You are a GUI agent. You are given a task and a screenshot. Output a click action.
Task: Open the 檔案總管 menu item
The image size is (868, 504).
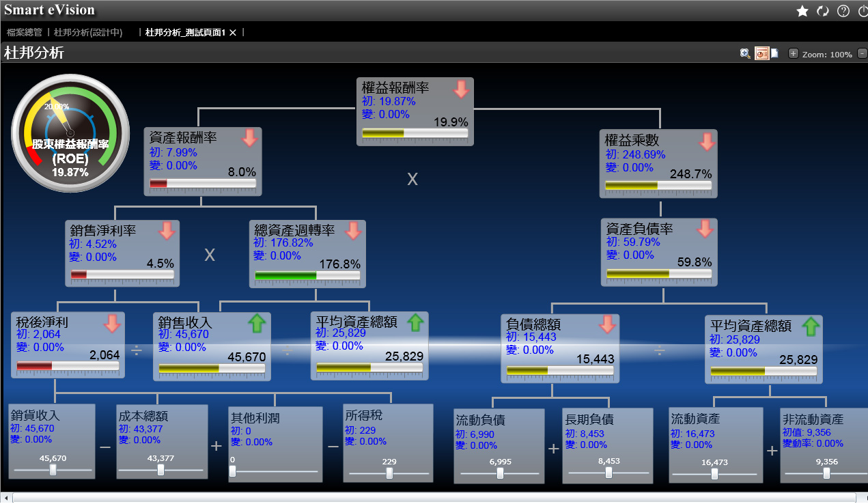[x=24, y=31]
